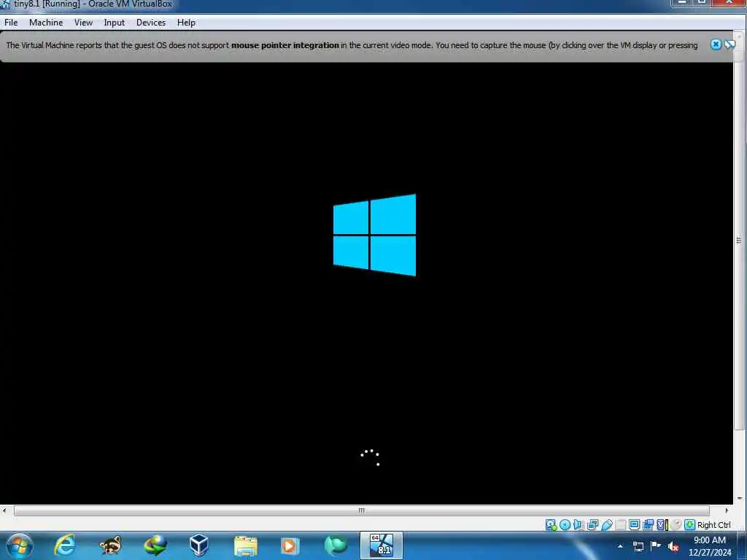The image size is (747, 560).
Task: Open the teal globe app on taskbar
Action: click(336, 545)
